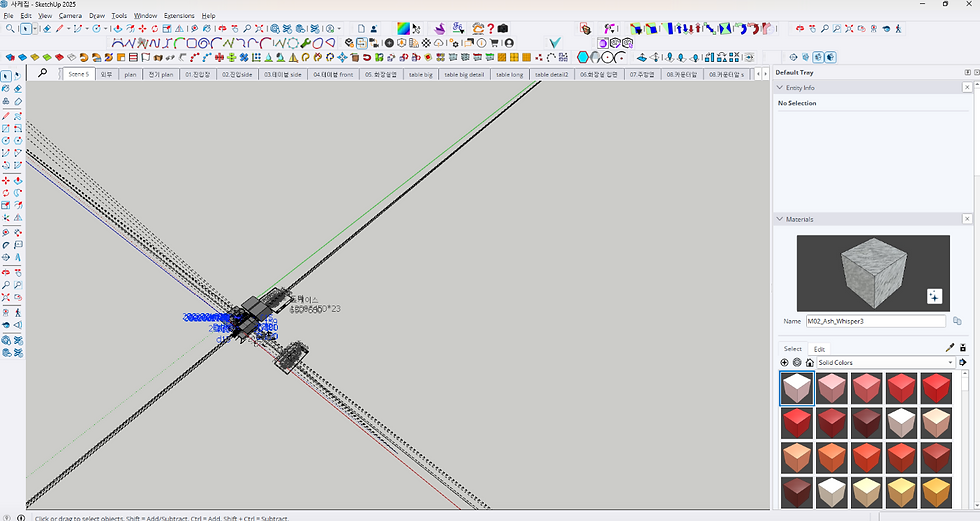
Task: Open the File menu
Action: coord(9,16)
